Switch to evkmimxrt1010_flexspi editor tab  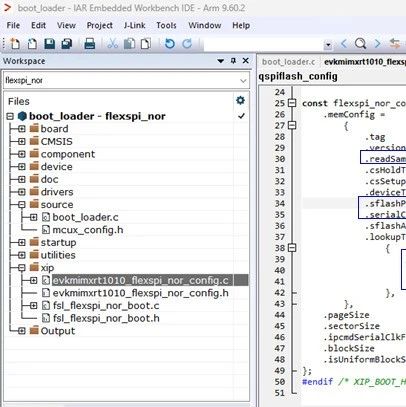point(365,62)
